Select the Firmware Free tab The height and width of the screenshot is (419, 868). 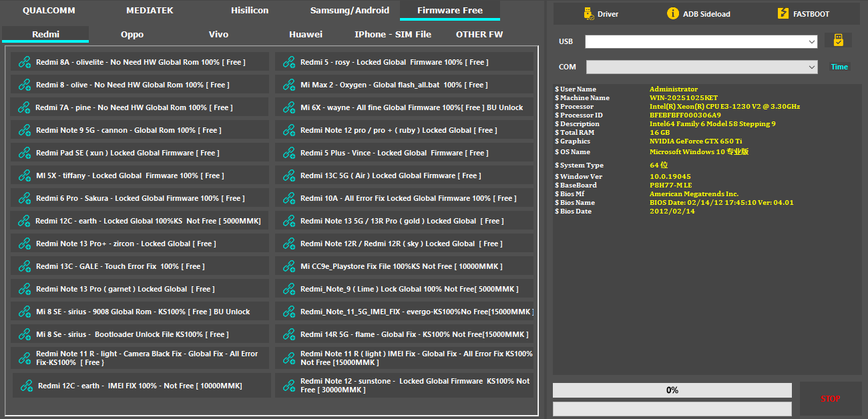[450, 11]
